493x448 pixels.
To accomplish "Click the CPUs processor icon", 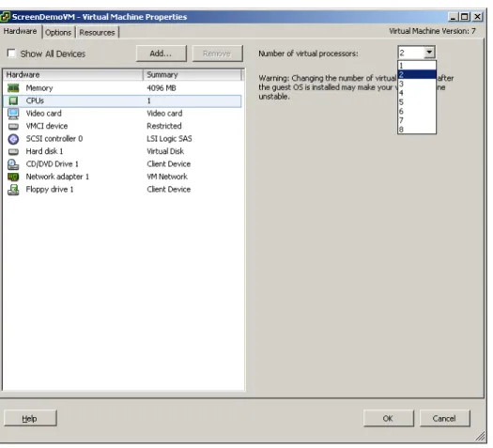I will click(13, 100).
